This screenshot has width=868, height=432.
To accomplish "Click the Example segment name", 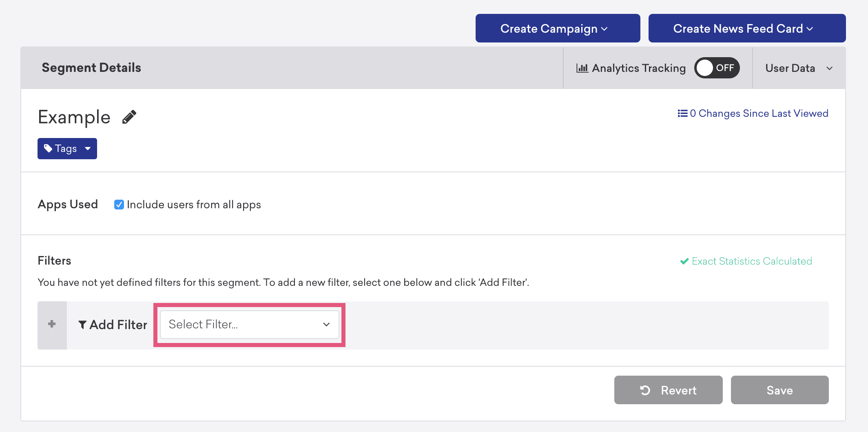I will pos(74,117).
